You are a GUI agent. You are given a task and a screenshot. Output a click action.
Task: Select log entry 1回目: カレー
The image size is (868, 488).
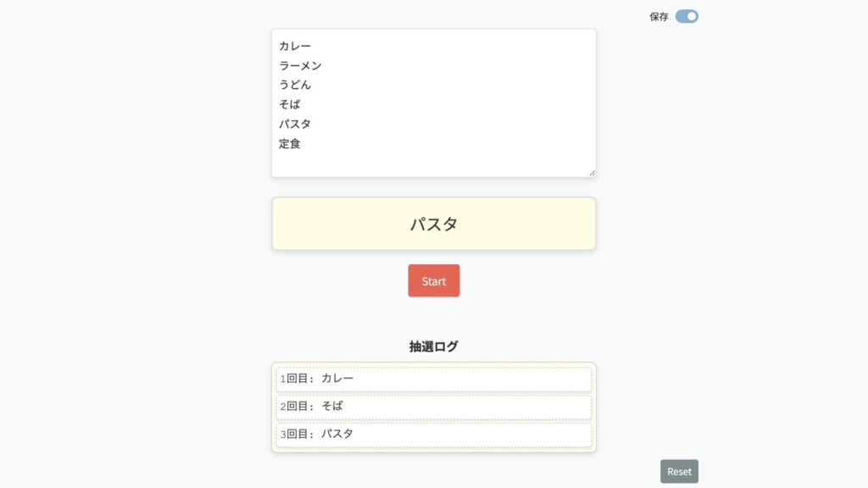point(433,379)
